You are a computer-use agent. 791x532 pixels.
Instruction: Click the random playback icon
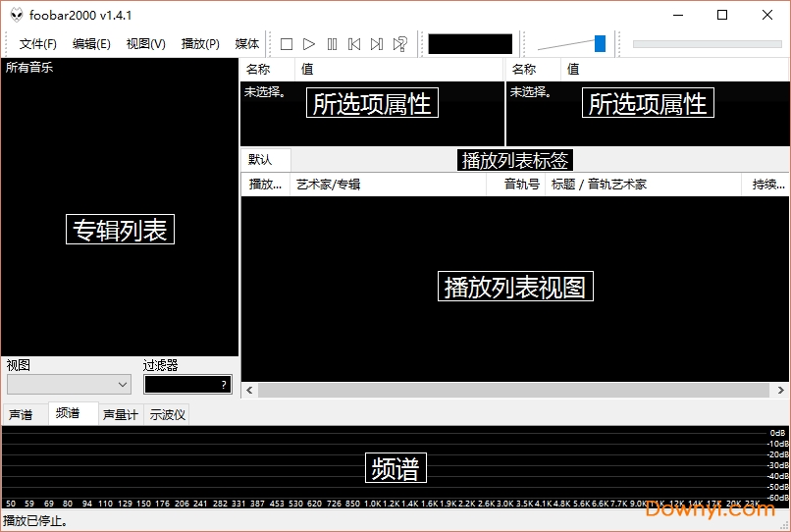[399, 44]
